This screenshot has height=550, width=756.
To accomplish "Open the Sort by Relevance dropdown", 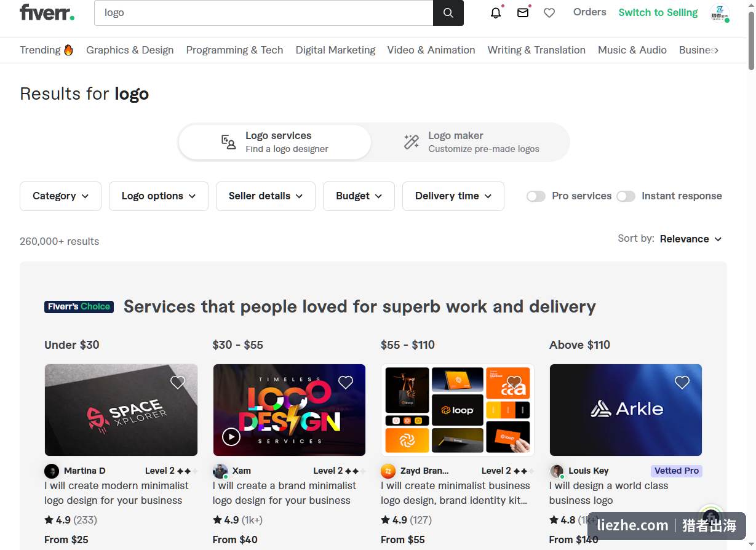I will (x=691, y=239).
